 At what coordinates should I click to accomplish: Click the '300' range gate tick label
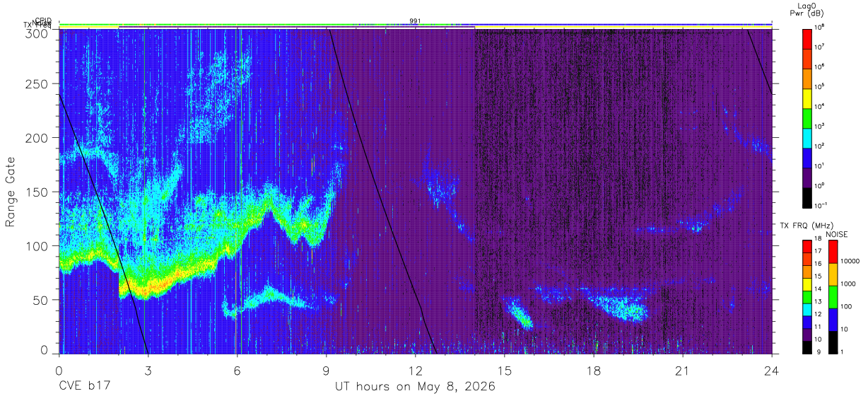point(38,33)
